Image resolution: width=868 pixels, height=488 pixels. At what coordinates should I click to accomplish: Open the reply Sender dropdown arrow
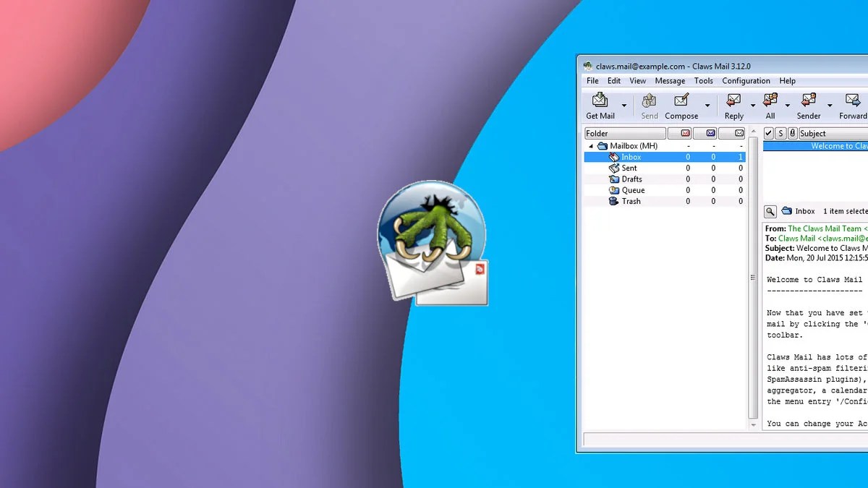(x=830, y=106)
